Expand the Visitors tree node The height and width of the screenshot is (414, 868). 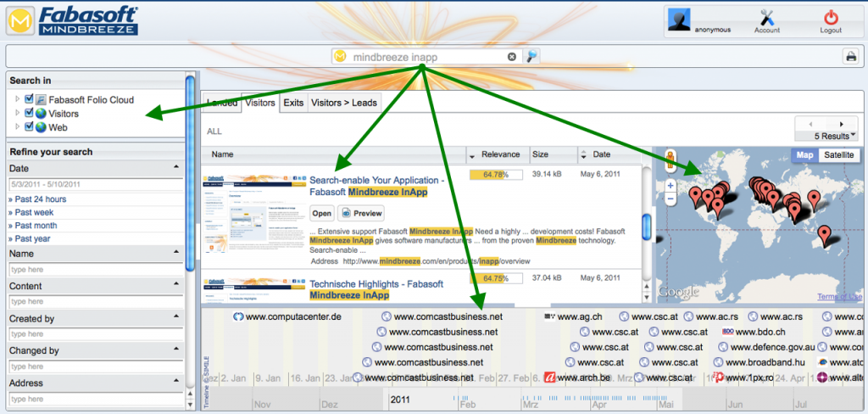(17, 113)
